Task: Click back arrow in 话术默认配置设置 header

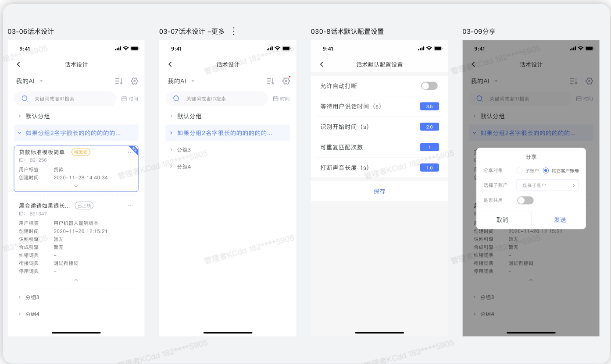Action: coord(322,64)
